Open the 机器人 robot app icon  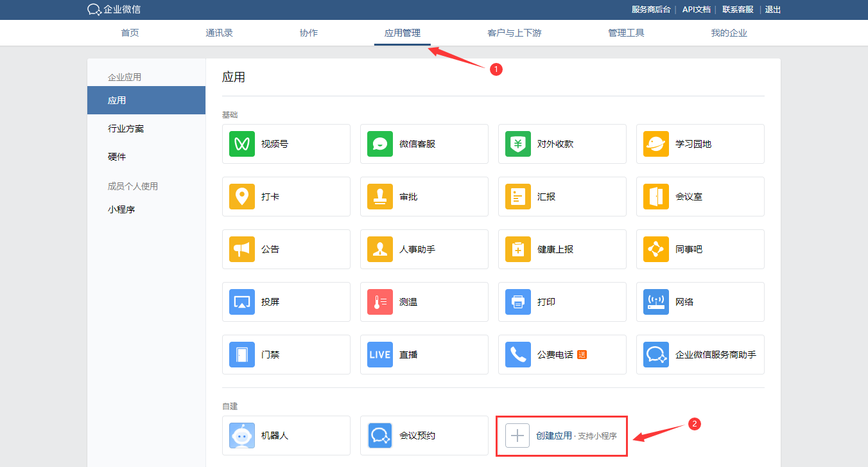tap(242, 436)
